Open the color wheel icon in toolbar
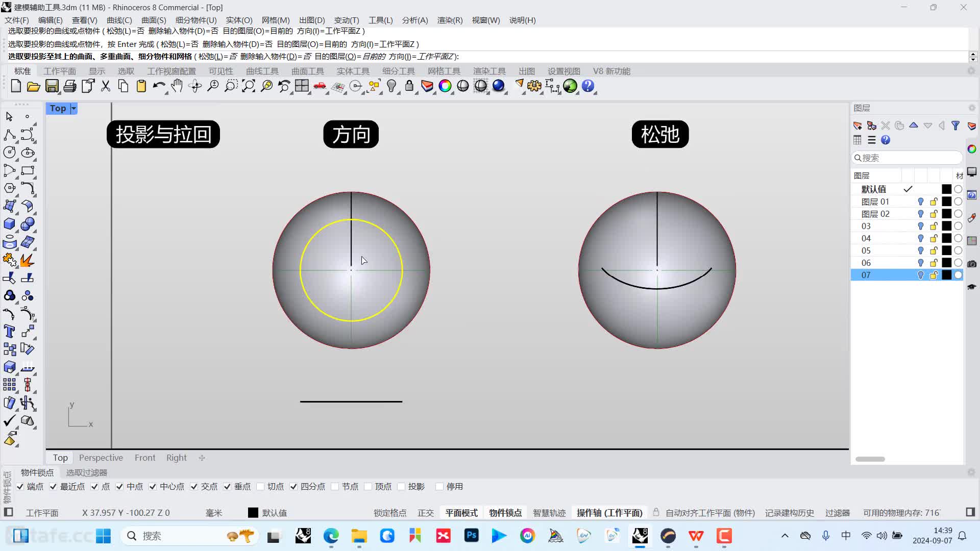 click(445, 86)
